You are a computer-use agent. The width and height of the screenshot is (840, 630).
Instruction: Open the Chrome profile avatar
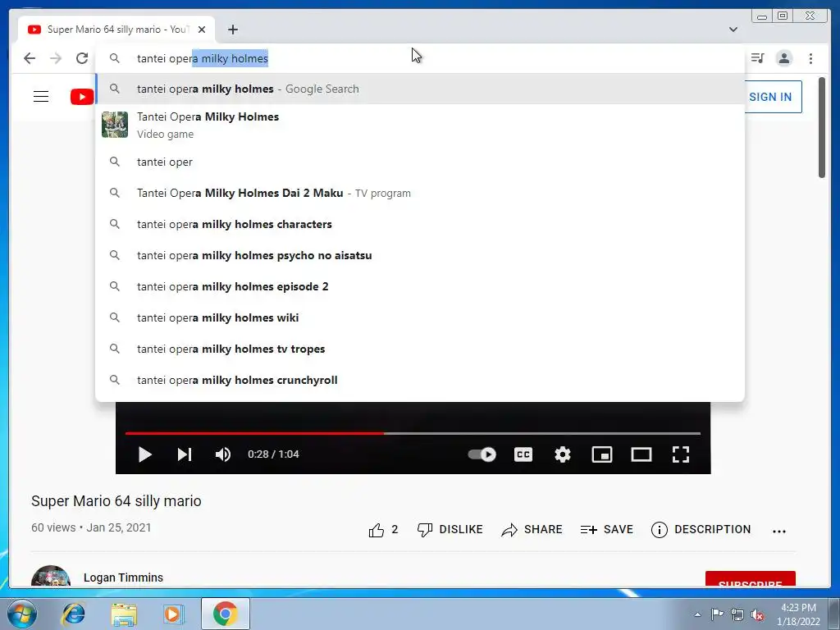coord(783,58)
